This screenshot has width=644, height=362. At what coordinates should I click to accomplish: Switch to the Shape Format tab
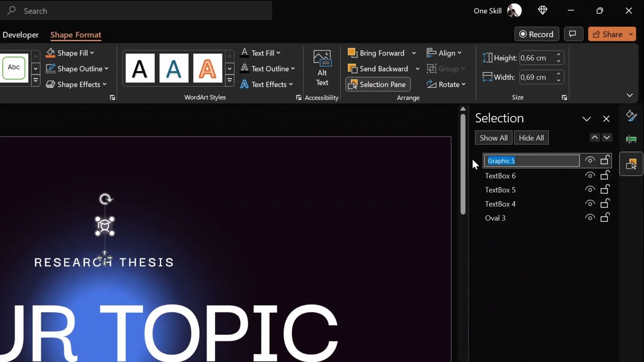pos(76,35)
